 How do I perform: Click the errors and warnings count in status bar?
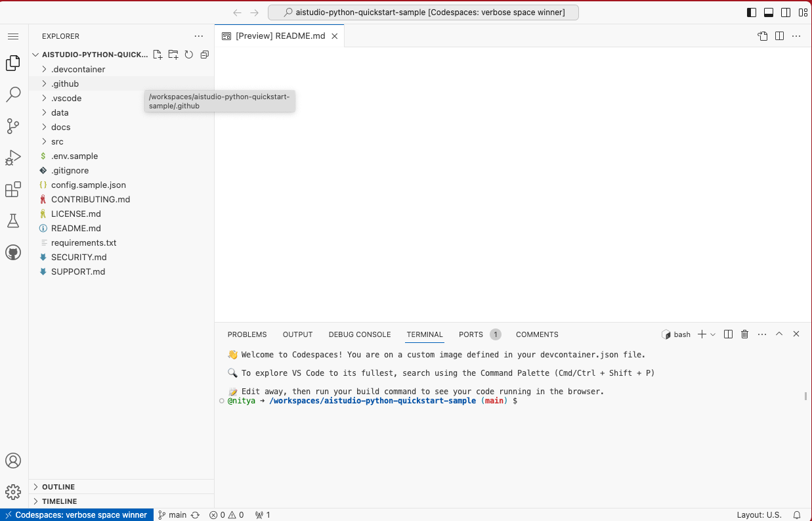(226, 515)
